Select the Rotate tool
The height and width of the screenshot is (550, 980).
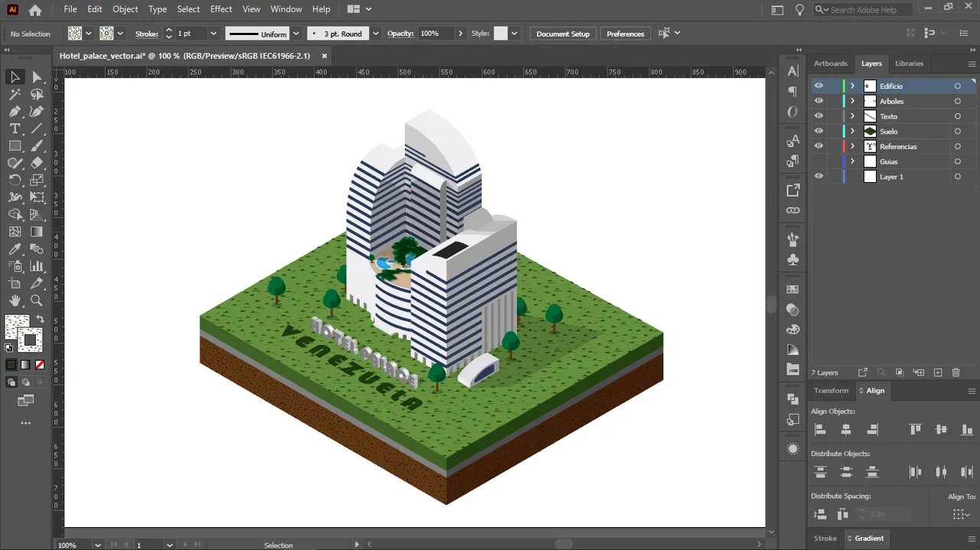click(15, 181)
